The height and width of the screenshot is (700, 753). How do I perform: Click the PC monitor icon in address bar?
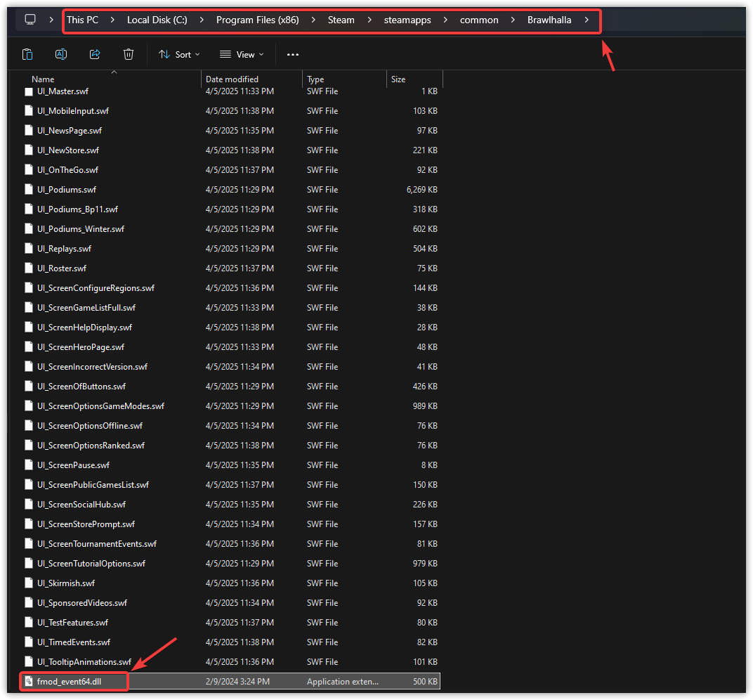click(x=30, y=20)
